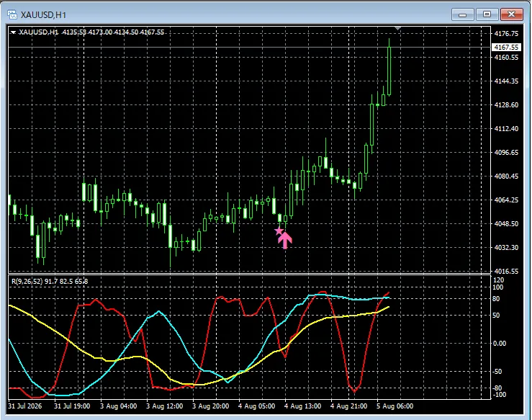532x420 pixels.
Task: Click the 4 Aug 05:00 time label
Action: [x=256, y=406]
